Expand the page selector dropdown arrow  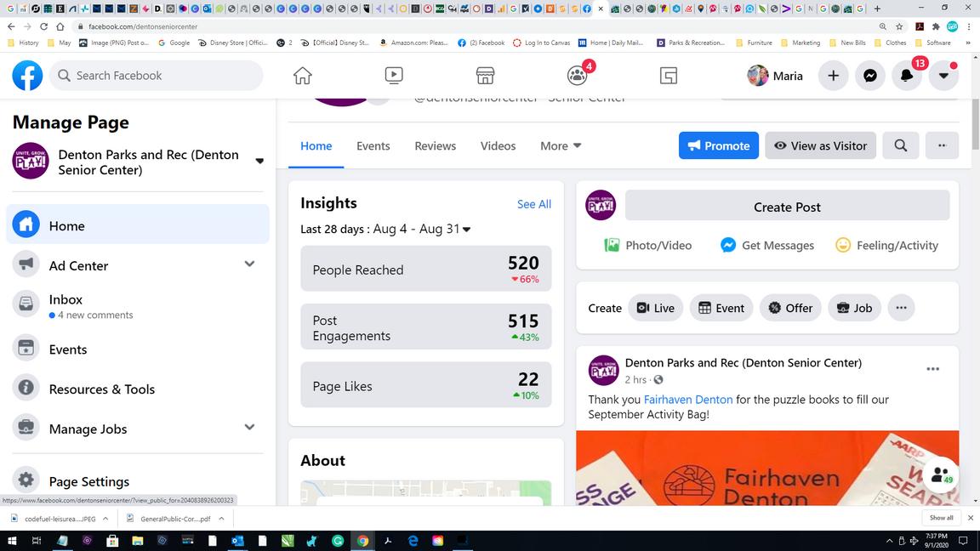(259, 162)
